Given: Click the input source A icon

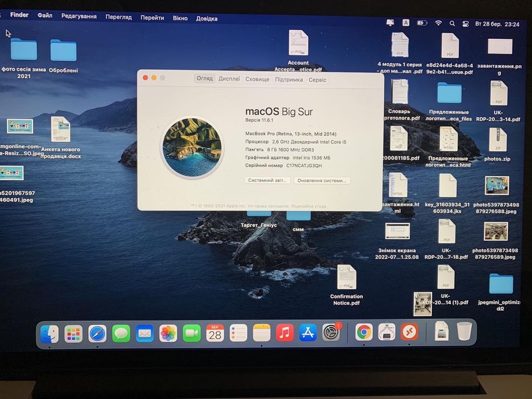Looking at the screenshot, I should pyautogui.click(x=405, y=22).
